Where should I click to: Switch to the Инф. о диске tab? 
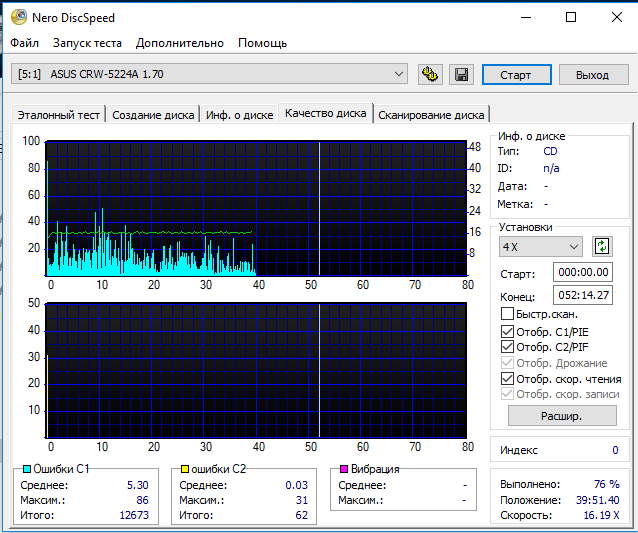[239, 115]
